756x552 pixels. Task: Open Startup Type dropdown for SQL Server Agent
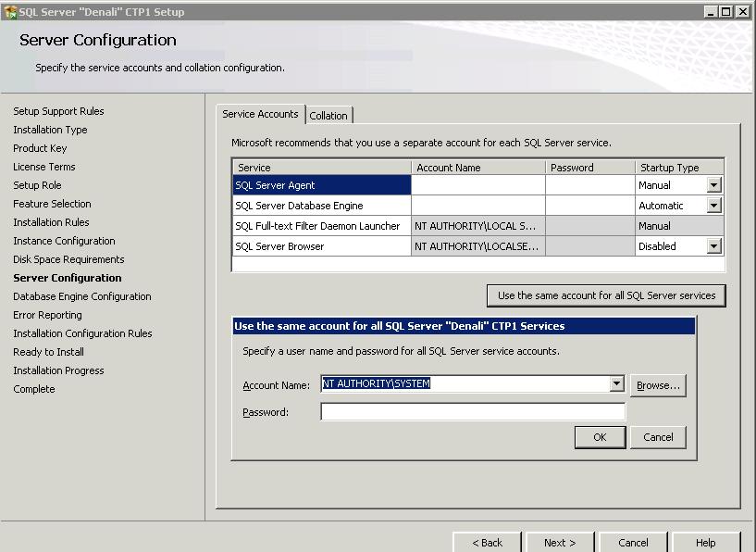713,185
